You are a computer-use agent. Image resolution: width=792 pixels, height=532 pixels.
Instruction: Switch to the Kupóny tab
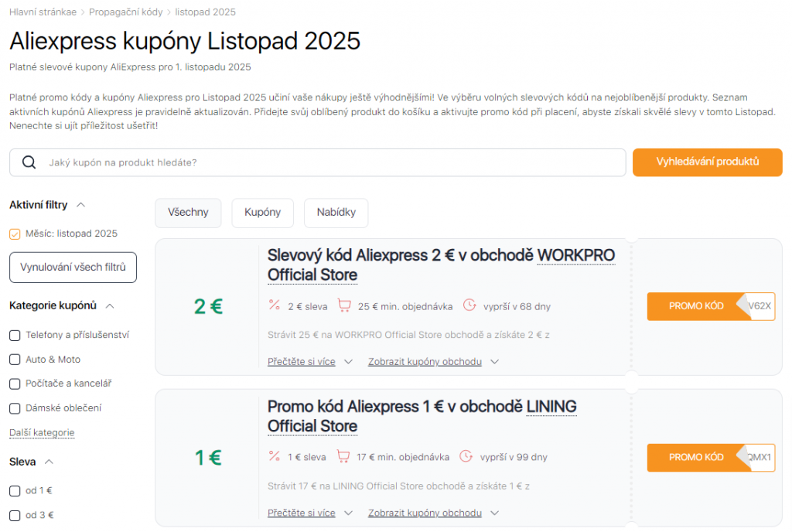point(262,213)
